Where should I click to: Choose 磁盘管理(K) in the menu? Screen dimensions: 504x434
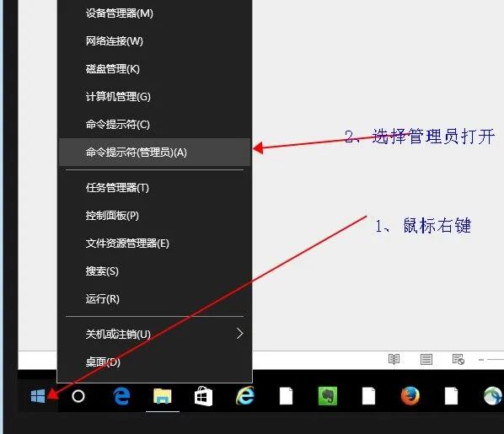click(154, 69)
